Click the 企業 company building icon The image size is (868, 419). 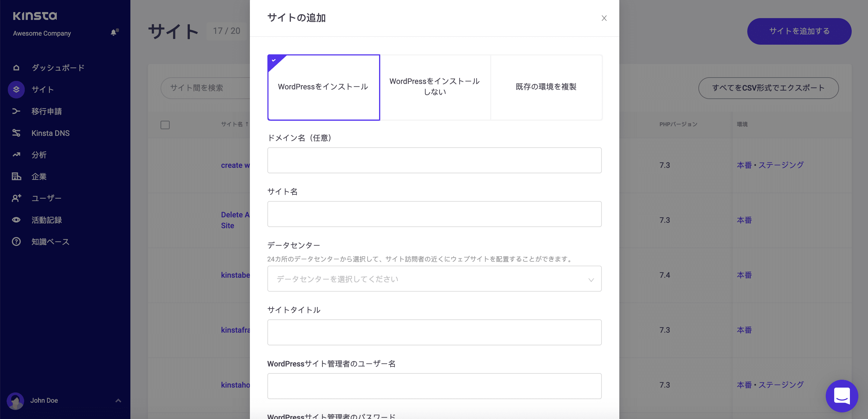[x=16, y=176]
